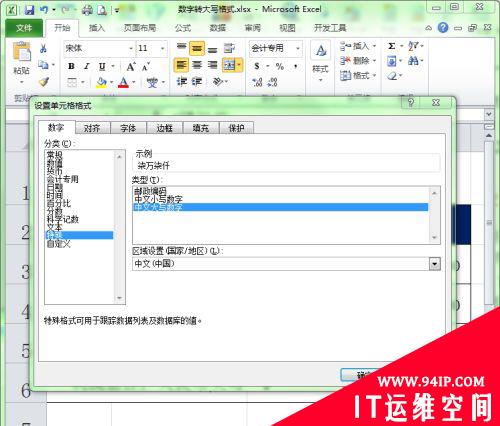
Task: Apply Underline formatting icon
Action: [x=102, y=66]
